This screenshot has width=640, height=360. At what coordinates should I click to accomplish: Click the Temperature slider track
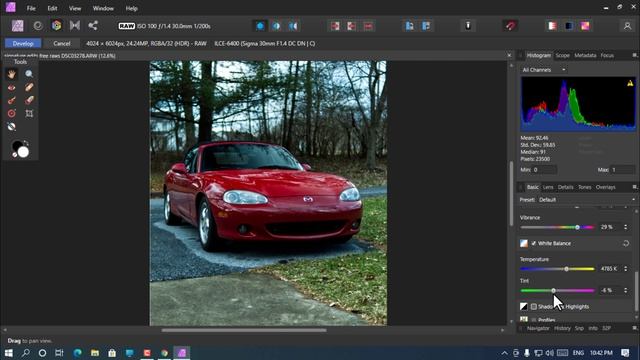557,269
